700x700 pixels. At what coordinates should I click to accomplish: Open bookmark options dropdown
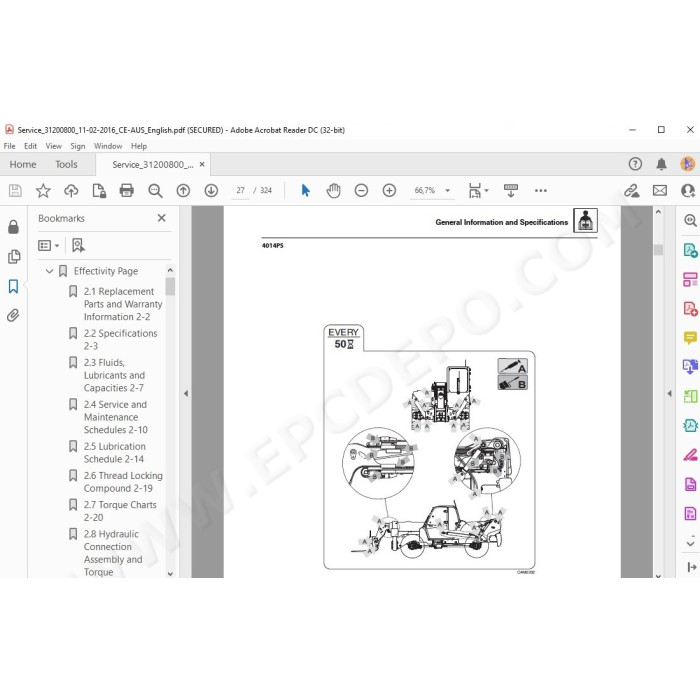click(x=49, y=246)
